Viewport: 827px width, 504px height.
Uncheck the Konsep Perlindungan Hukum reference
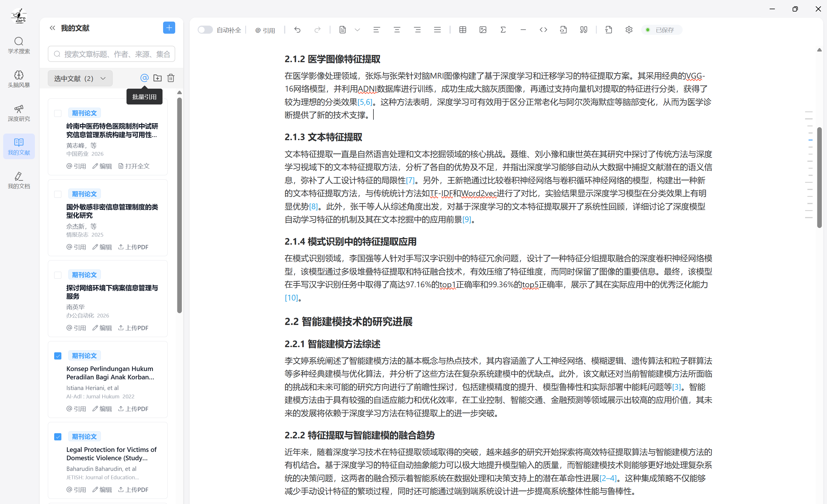point(58,356)
